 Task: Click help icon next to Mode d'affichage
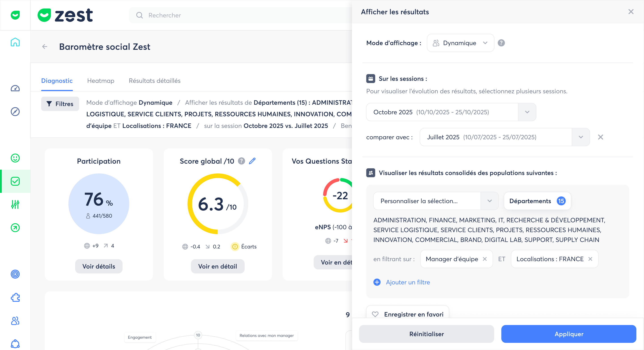coord(501,43)
